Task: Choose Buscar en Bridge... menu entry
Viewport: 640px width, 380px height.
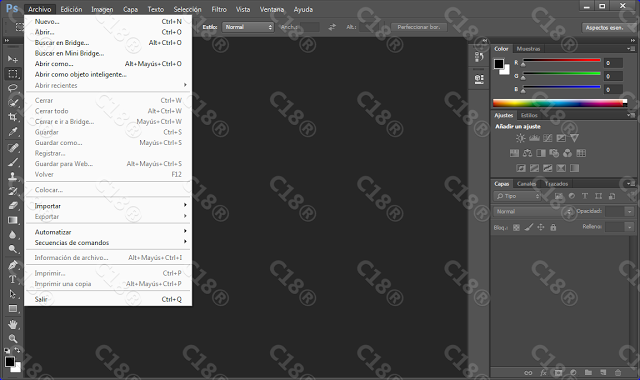Action: 108,43
